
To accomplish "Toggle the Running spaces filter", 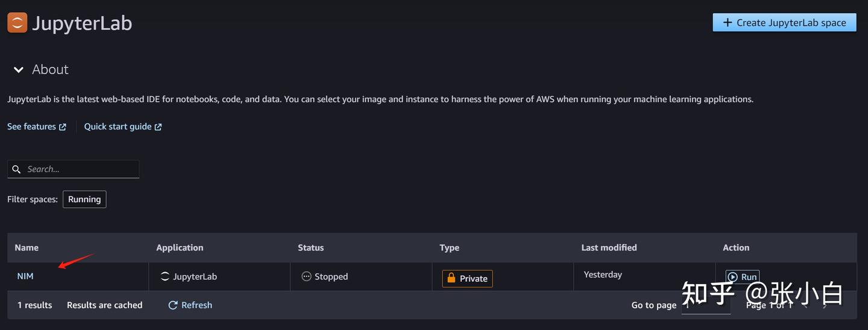I will (x=84, y=199).
